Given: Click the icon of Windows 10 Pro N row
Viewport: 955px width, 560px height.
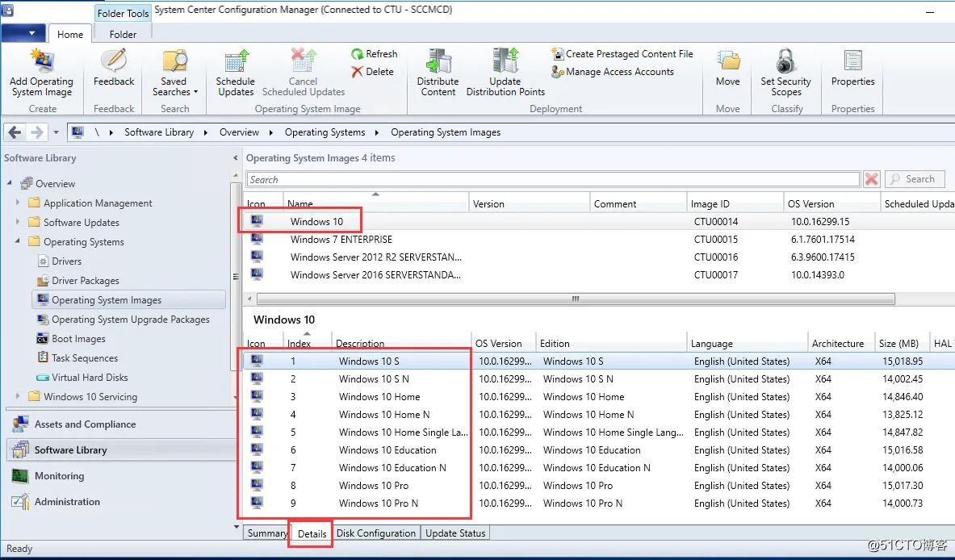Looking at the screenshot, I should [257, 503].
